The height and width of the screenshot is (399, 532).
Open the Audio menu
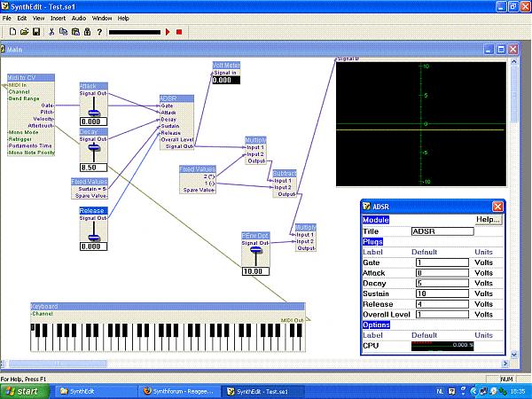click(79, 19)
